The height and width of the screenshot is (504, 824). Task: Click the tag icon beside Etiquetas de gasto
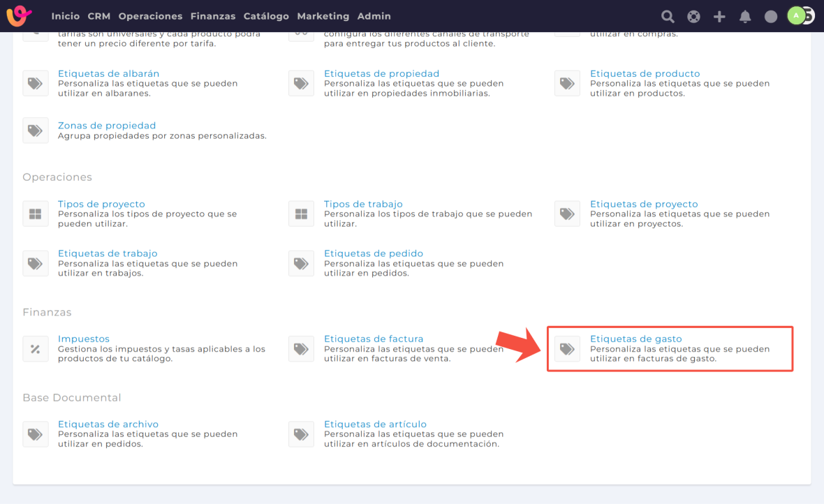(x=567, y=349)
